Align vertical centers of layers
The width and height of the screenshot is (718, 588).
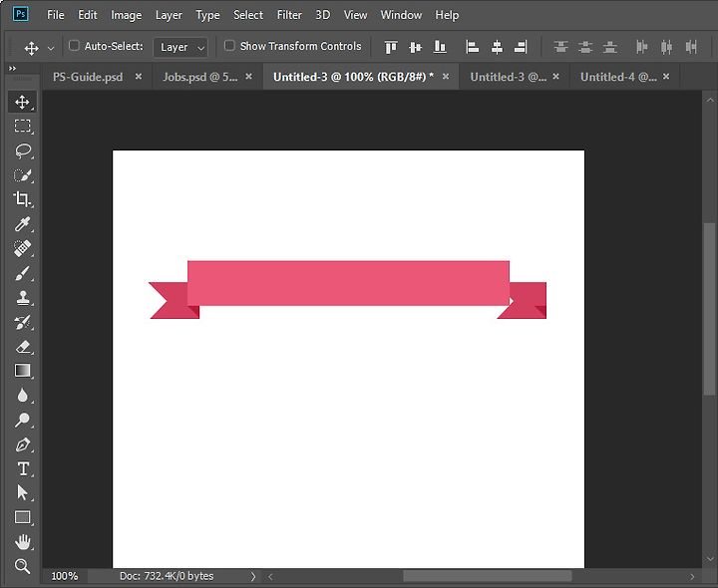click(415, 47)
